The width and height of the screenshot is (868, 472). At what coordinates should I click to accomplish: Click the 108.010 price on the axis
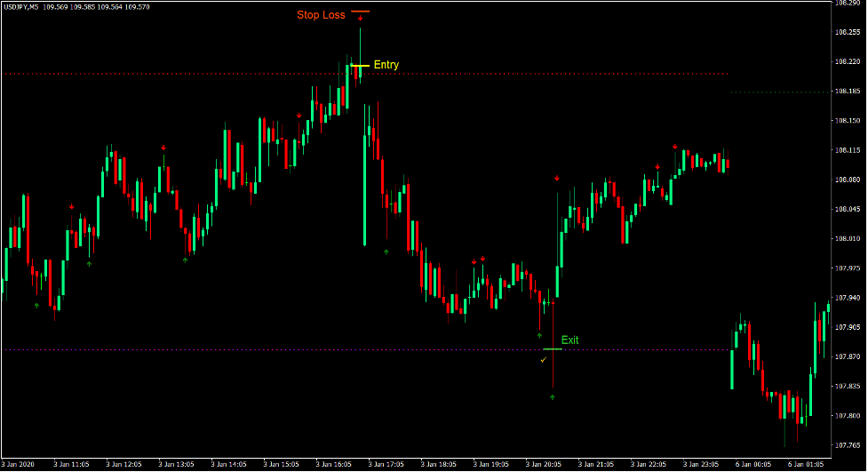(848, 239)
